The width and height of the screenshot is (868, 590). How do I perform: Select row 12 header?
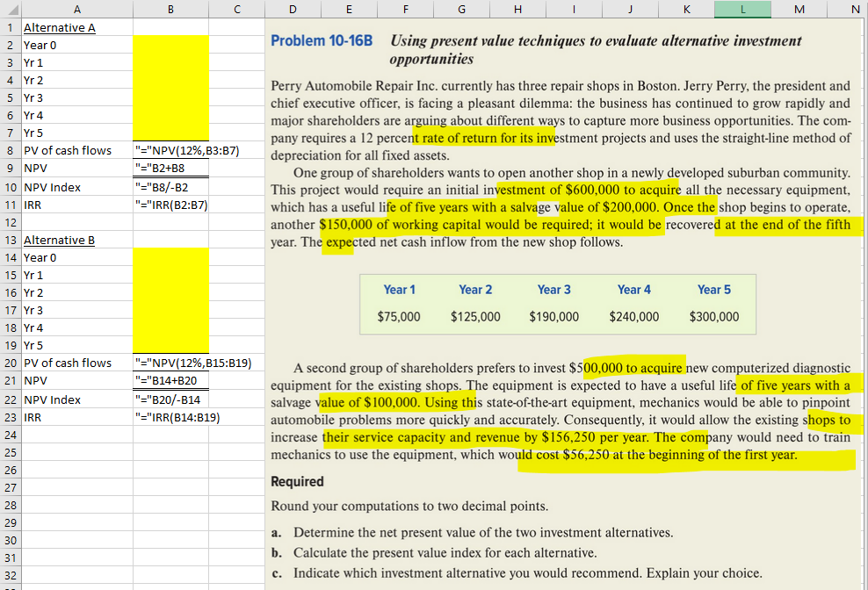(x=11, y=222)
